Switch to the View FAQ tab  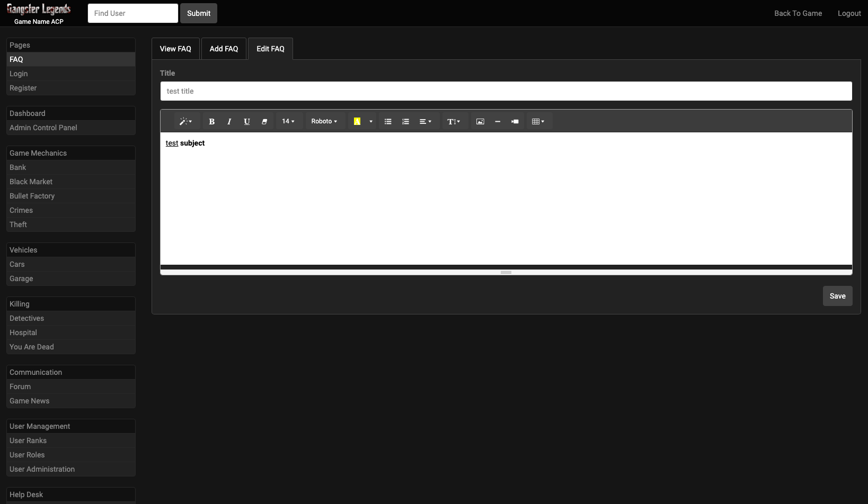tap(175, 49)
